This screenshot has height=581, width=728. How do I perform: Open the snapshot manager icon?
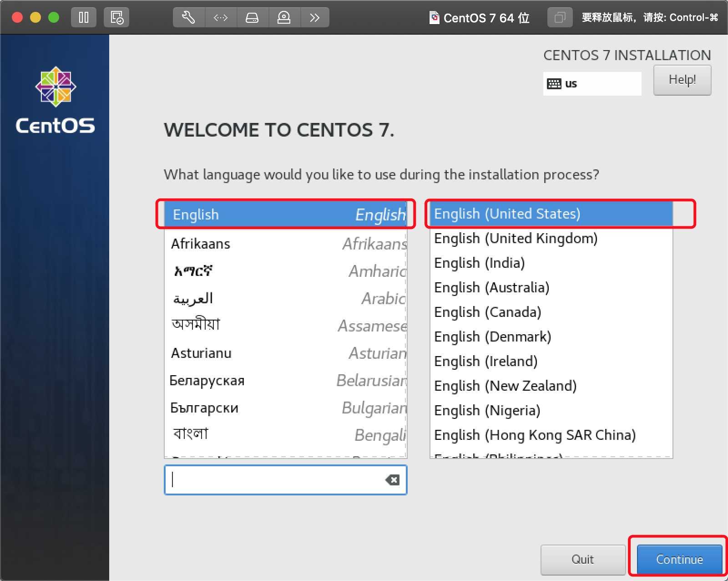click(x=116, y=18)
